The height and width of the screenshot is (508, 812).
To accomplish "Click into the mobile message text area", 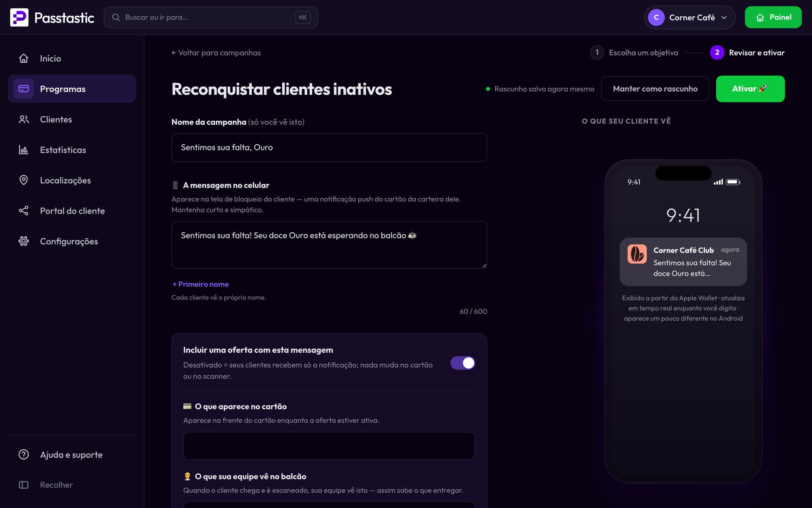I will tap(329, 245).
